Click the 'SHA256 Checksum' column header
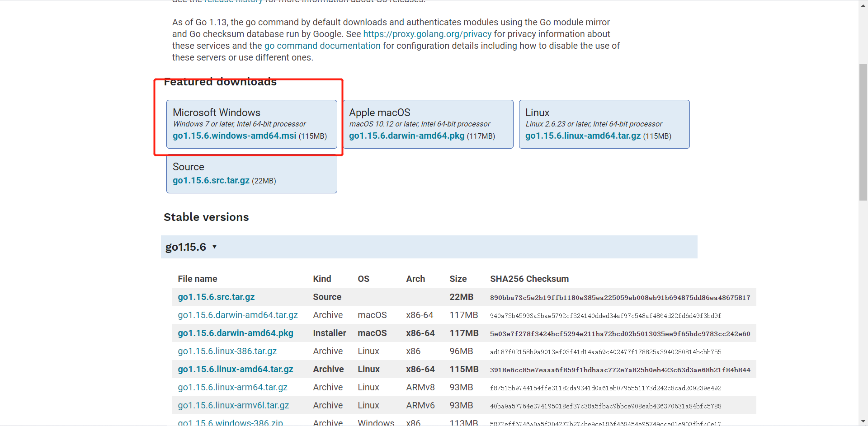 tap(529, 279)
